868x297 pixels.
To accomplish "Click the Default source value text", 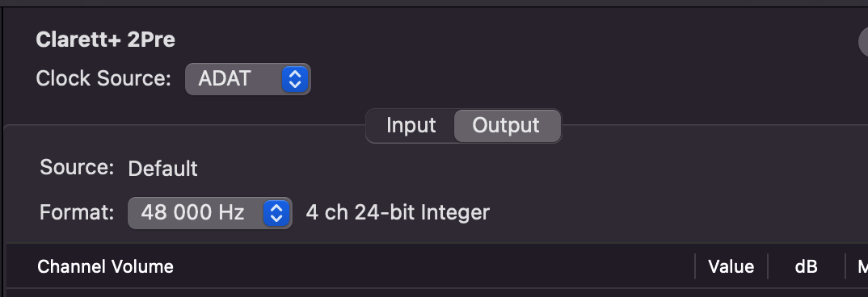I will [162, 169].
